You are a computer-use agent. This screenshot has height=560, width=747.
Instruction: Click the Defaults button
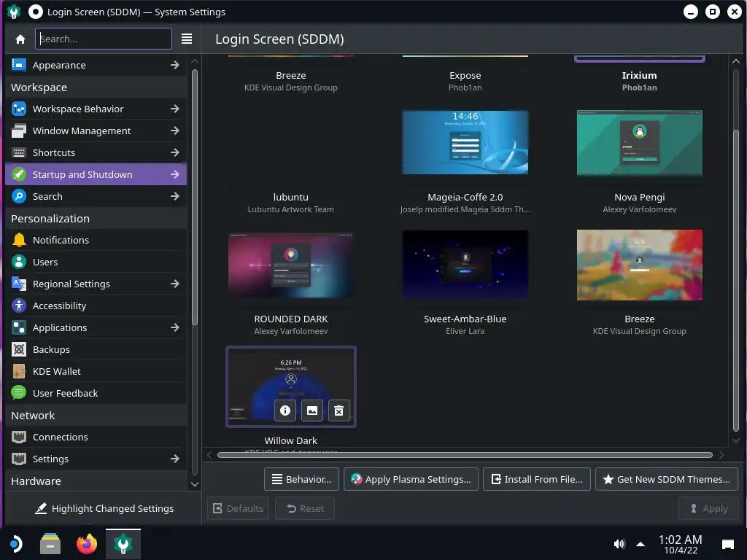[x=239, y=508]
